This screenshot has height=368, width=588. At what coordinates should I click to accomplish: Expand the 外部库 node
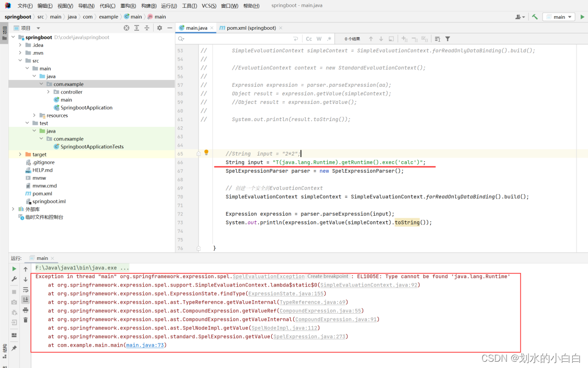coord(13,209)
